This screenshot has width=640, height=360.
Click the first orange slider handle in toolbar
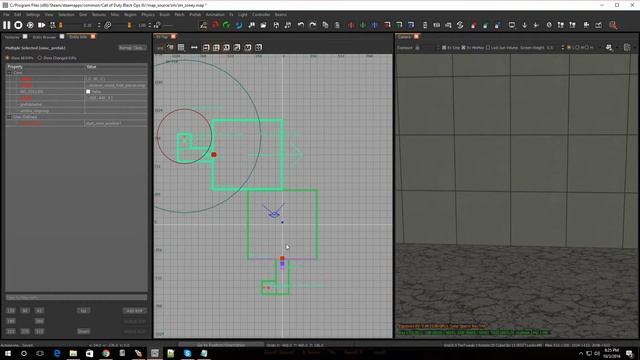coord(61,25)
